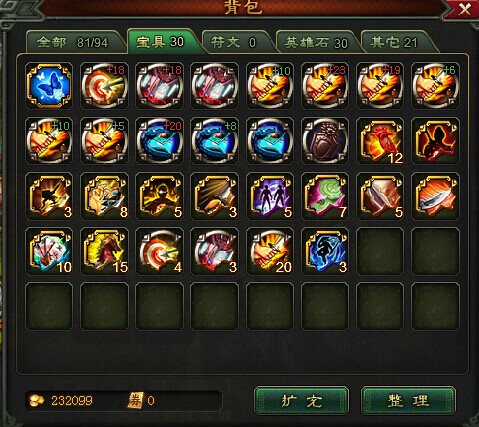Screen dimensions: 479x427
Task: Open the 符文 0 tab
Action: 235,42
